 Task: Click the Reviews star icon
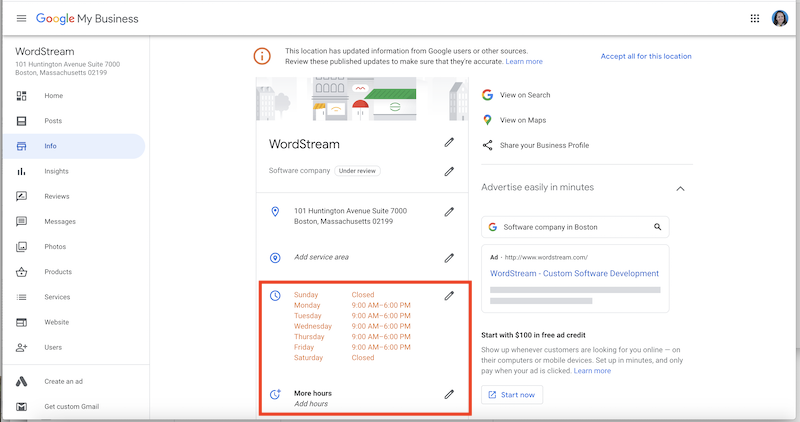click(21, 196)
